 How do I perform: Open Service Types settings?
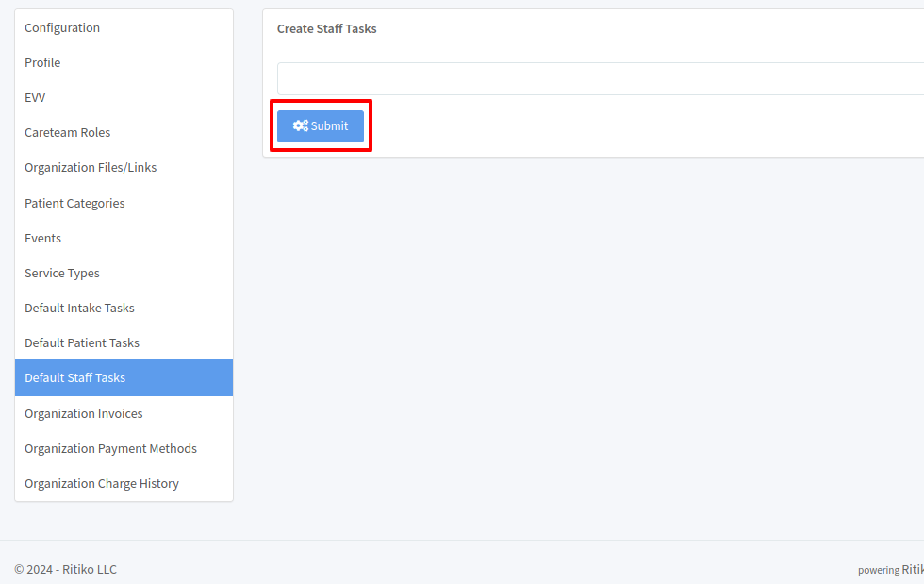(62, 274)
